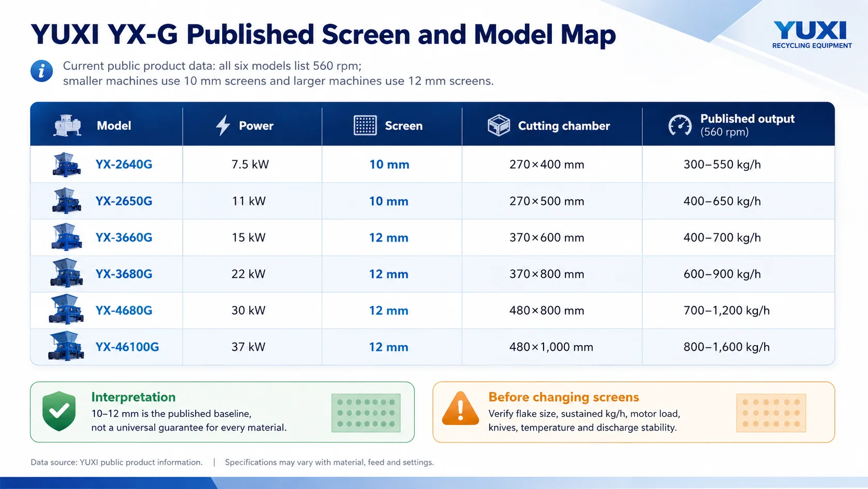Click the 600–900 kg/h output value
Image resolution: width=868 pixels, height=489 pixels.
[722, 274]
